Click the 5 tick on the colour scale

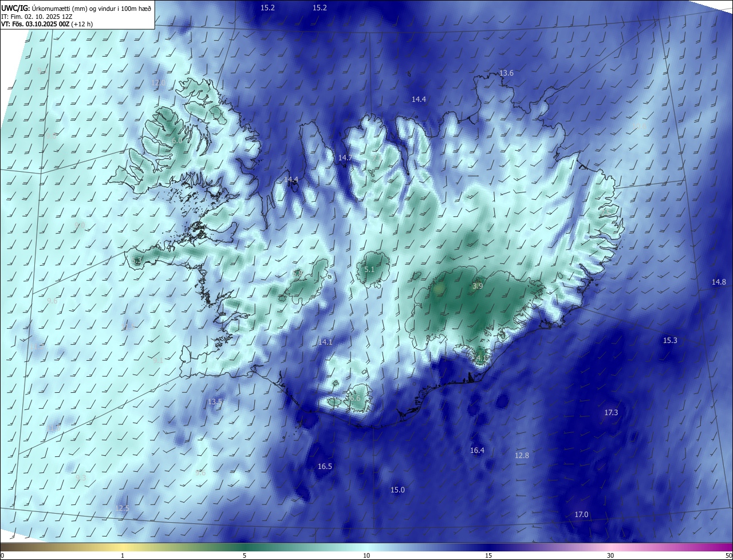point(245,555)
